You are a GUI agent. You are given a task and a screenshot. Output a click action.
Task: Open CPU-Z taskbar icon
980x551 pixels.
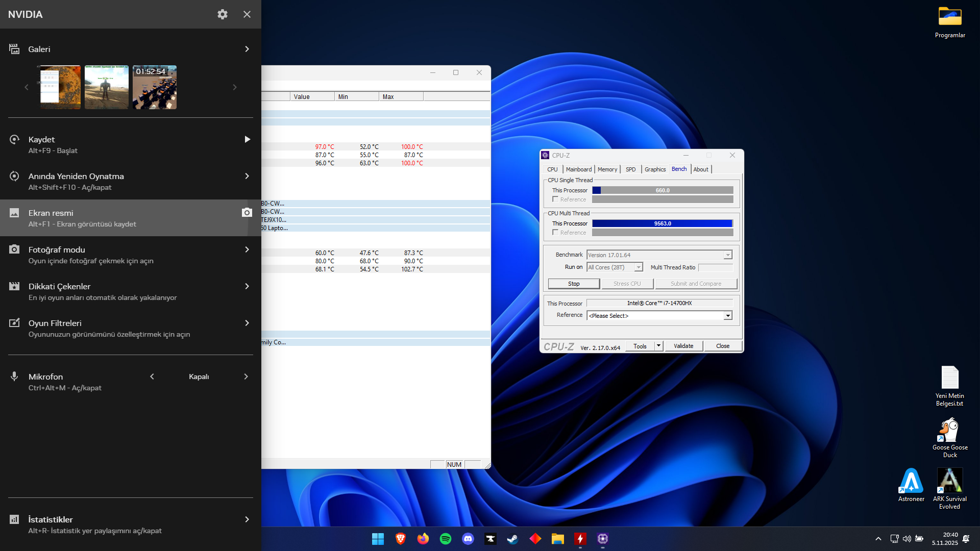tap(603, 539)
